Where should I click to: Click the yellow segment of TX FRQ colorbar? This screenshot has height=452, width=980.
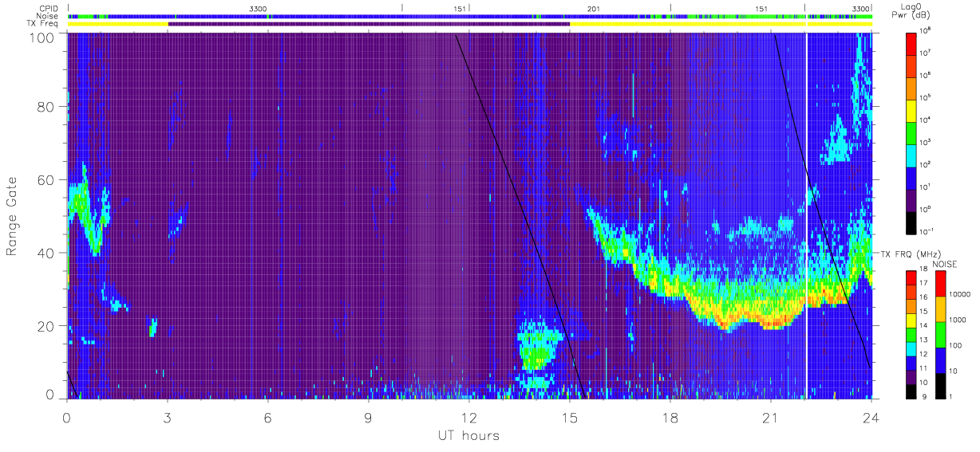point(912,320)
